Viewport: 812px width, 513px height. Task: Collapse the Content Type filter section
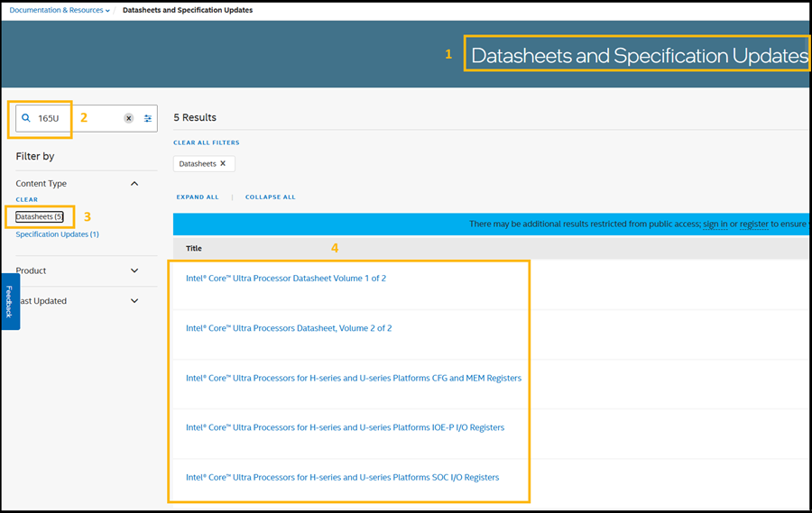(x=134, y=184)
